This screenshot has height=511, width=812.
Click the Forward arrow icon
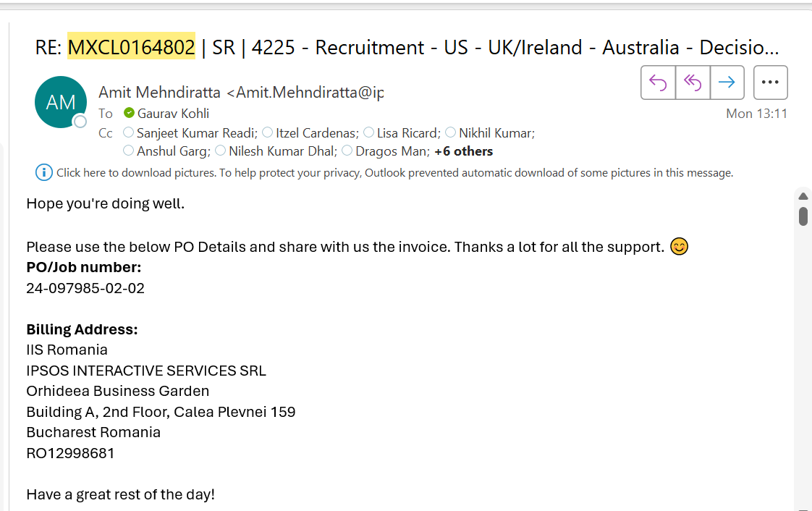[727, 83]
